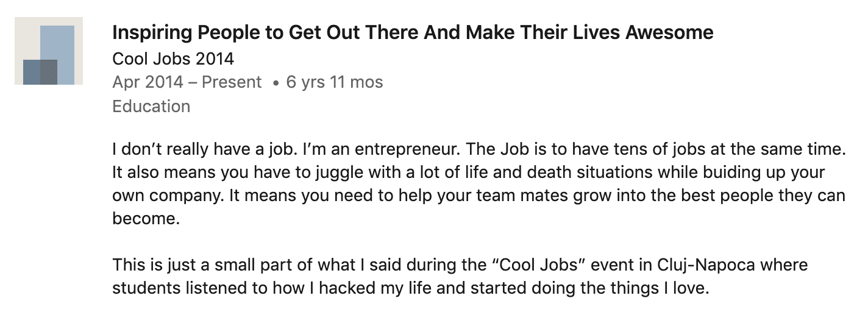Screen dimensions: 868x312
Task: Click the bullet separator before the duration
Action: tap(276, 82)
